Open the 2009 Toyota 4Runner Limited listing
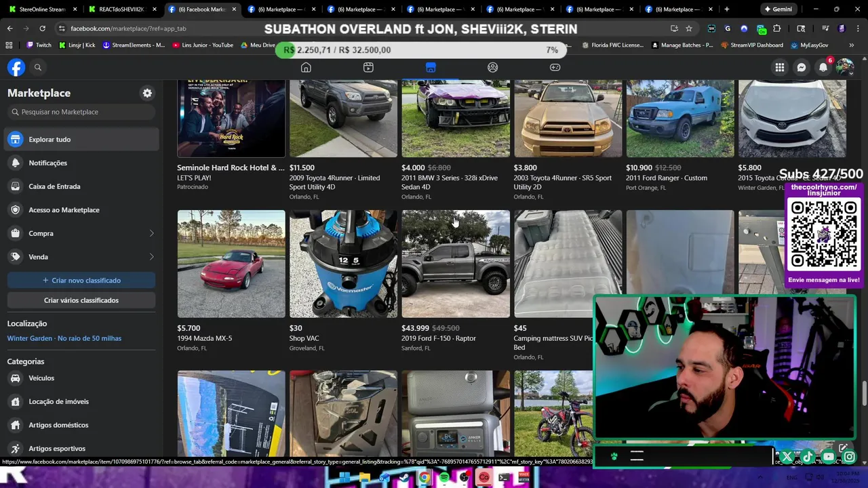The image size is (868, 488). [x=343, y=141]
